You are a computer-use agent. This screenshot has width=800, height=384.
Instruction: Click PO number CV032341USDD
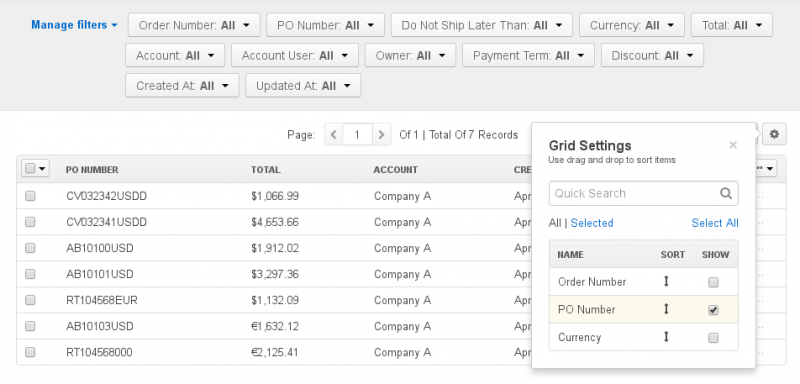(x=107, y=222)
